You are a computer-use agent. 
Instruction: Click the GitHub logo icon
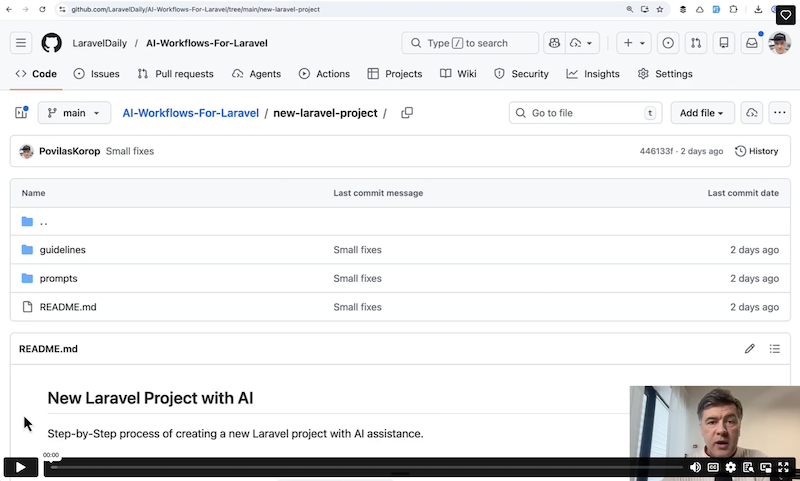[51, 43]
